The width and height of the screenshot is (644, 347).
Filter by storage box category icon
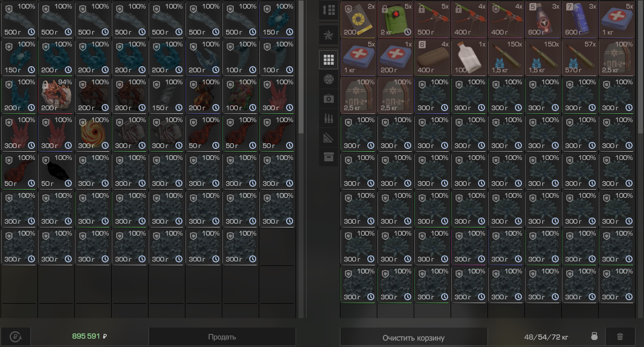click(328, 157)
